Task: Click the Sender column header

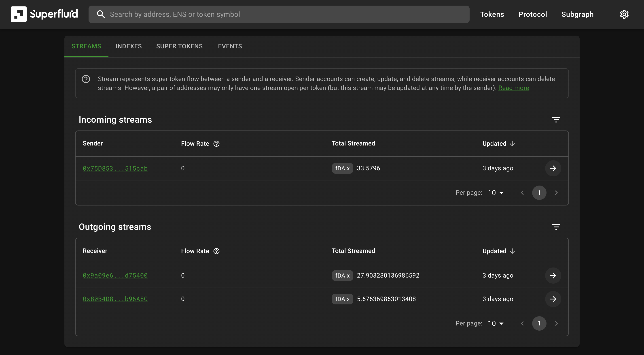Action: point(93,143)
